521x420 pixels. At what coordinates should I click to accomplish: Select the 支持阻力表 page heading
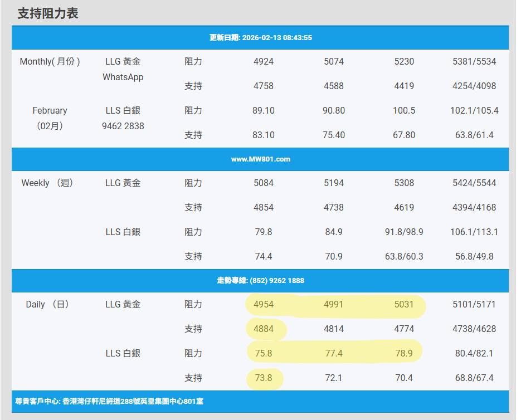(x=48, y=13)
